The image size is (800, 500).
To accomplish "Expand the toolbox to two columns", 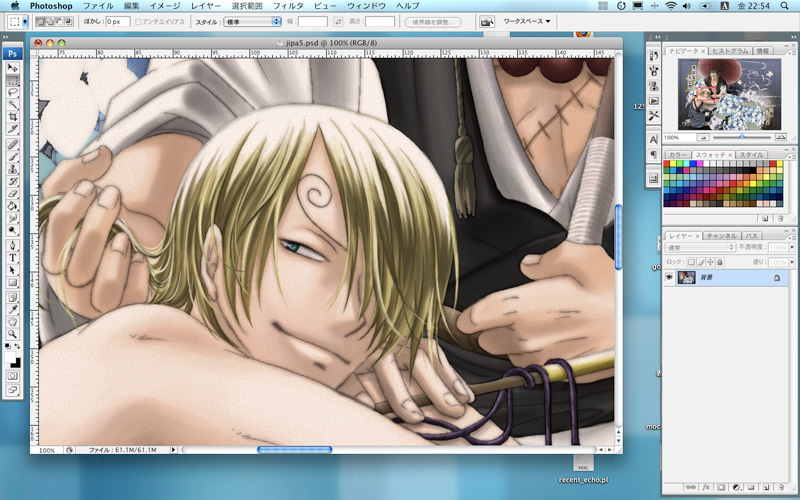I will click(6, 37).
